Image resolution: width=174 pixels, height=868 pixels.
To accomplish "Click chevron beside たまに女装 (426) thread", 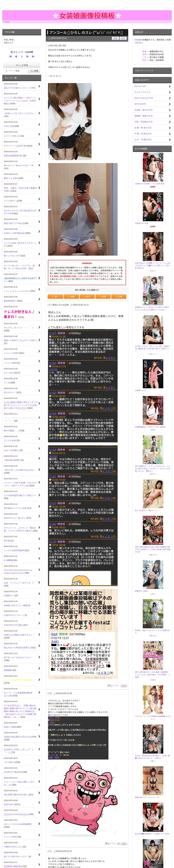I will (x=39, y=125).
